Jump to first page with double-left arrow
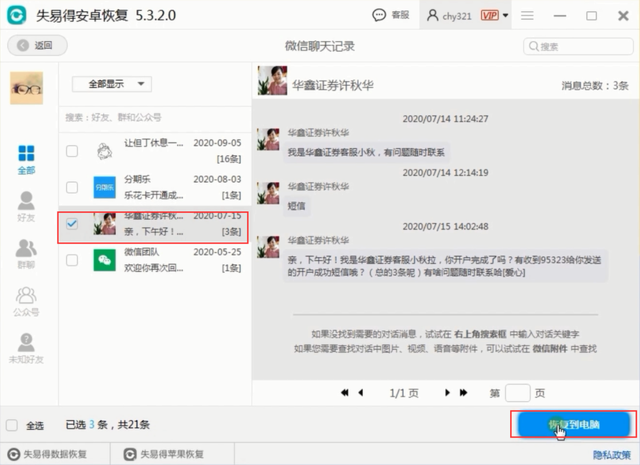This screenshot has width=640, height=465. pos(345,393)
